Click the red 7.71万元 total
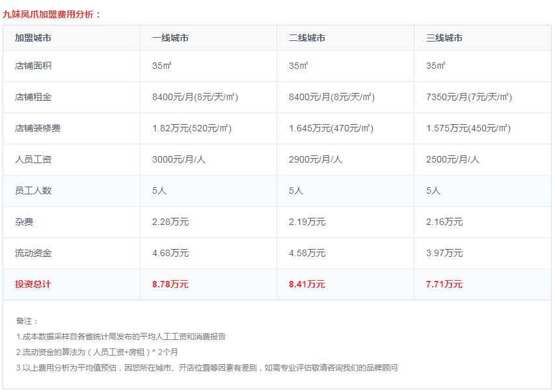Screen dimensions: 555x392 click(444, 284)
